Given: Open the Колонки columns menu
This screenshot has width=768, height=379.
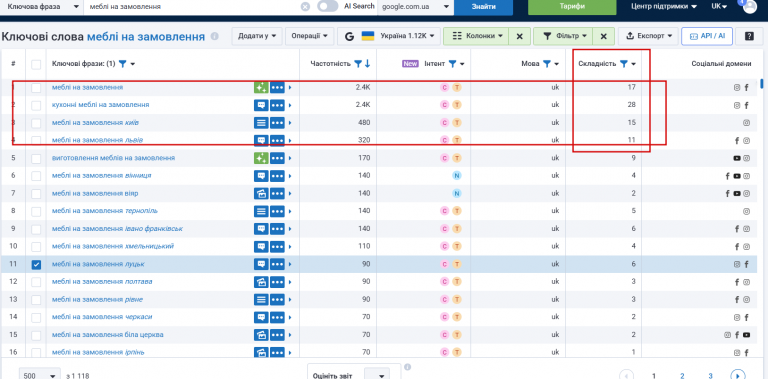Looking at the screenshot, I should point(476,36).
